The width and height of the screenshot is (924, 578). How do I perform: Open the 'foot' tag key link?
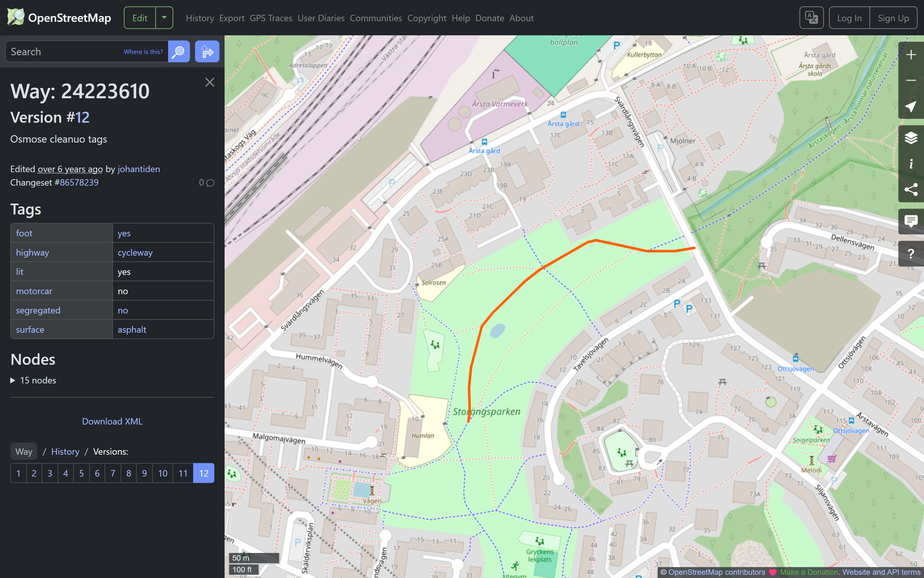[24, 233]
